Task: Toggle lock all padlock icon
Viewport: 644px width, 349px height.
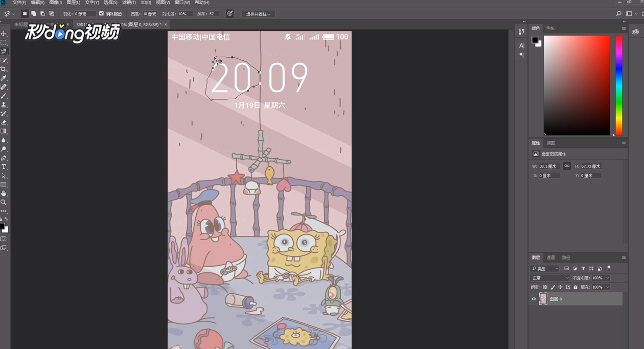Action: click(x=576, y=287)
